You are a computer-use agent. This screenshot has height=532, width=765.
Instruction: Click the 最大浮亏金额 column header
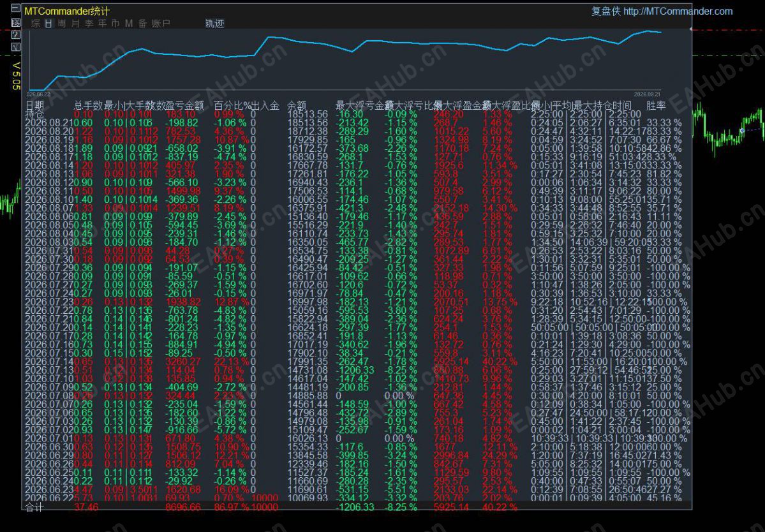tap(364, 106)
